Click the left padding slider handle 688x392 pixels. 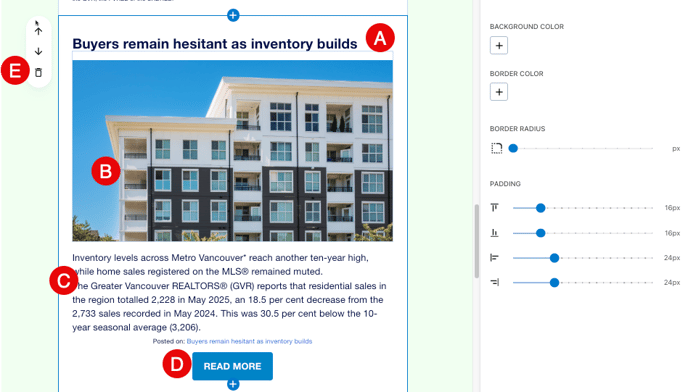click(x=554, y=258)
